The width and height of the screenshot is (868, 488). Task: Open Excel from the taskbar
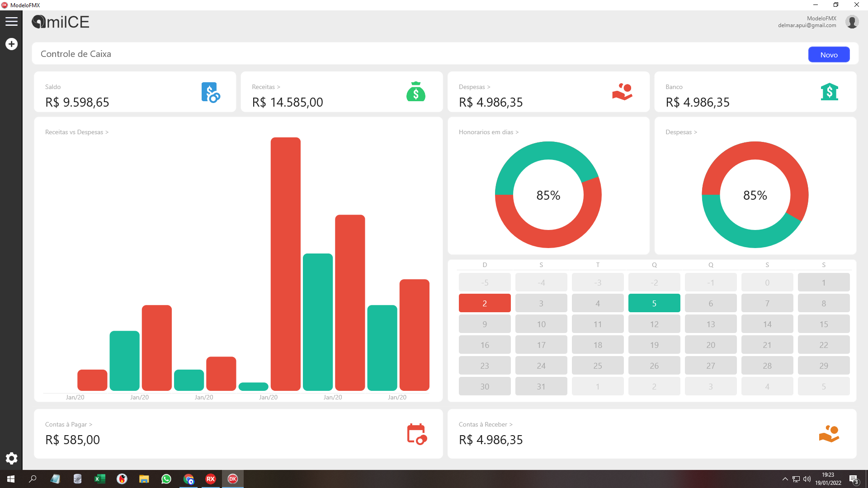click(x=100, y=479)
